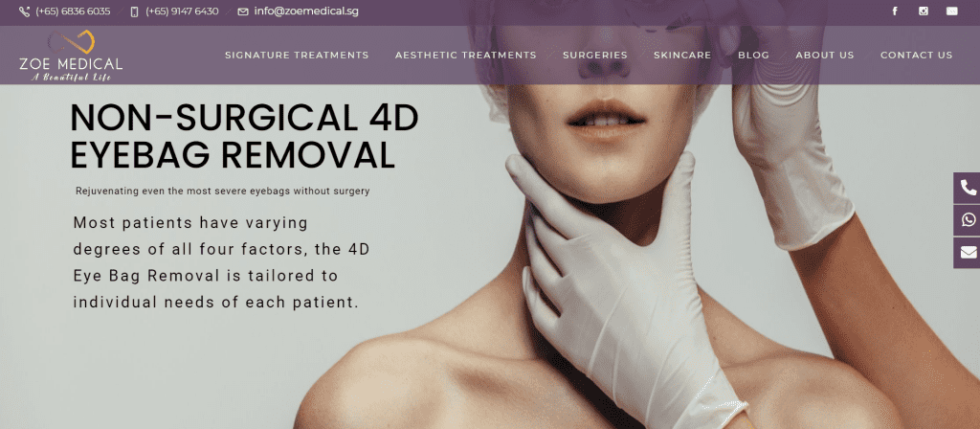This screenshot has height=429, width=980.
Task: Open the Instagram icon in top bar
Action: pos(924,11)
